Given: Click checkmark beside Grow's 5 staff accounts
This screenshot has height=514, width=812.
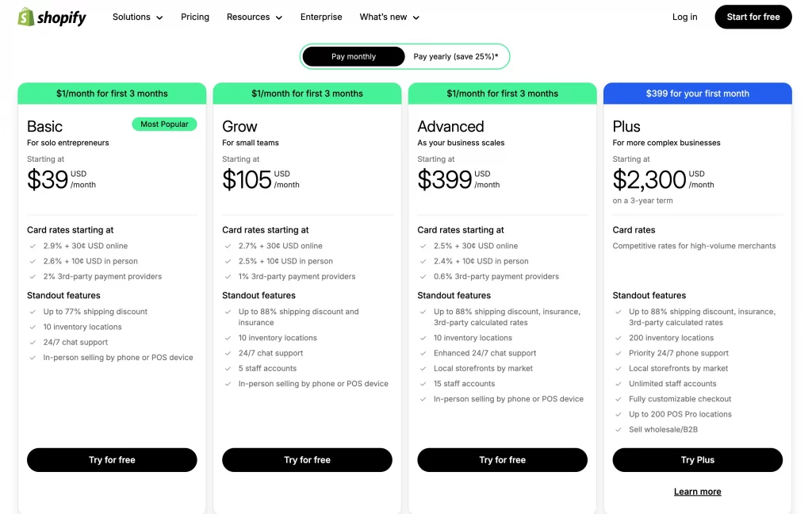Looking at the screenshot, I should coord(228,369).
